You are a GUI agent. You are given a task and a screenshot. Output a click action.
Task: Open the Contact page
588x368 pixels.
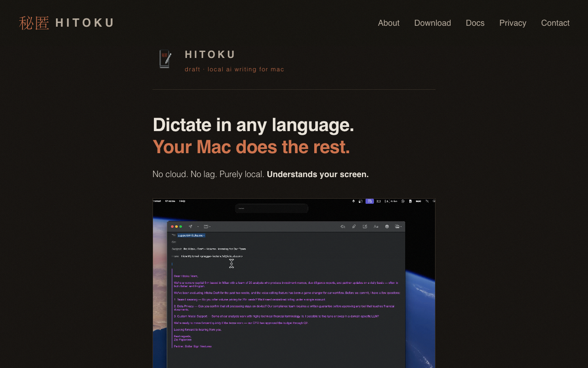click(555, 23)
